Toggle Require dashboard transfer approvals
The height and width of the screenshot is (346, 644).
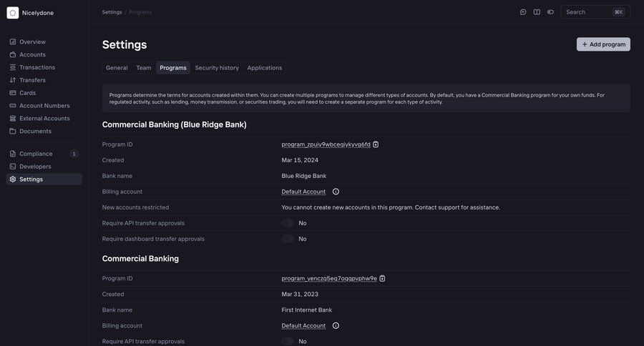[x=288, y=239]
